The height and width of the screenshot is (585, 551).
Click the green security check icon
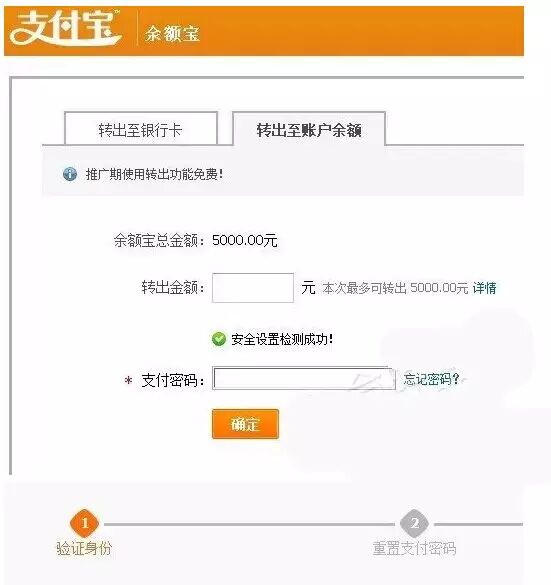tap(219, 339)
